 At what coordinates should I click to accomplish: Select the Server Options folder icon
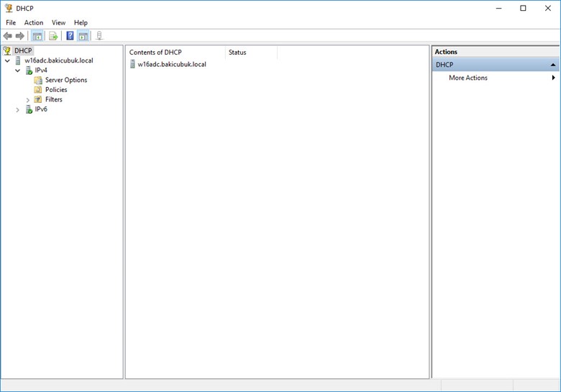[x=38, y=81]
